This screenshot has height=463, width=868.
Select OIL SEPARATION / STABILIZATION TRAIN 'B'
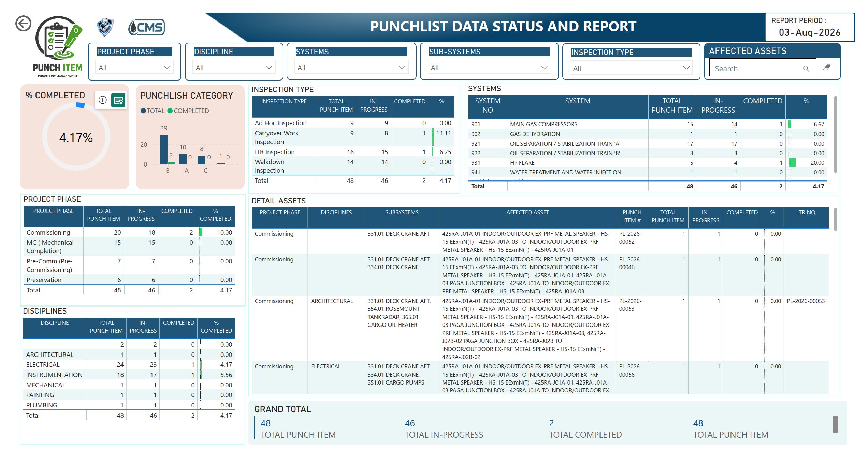pos(648,153)
